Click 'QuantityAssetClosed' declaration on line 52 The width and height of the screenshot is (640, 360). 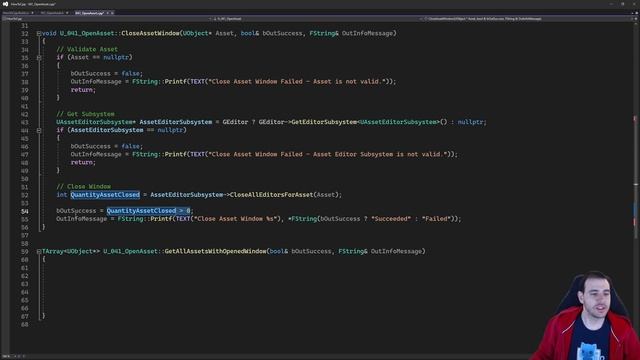click(105, 195)
